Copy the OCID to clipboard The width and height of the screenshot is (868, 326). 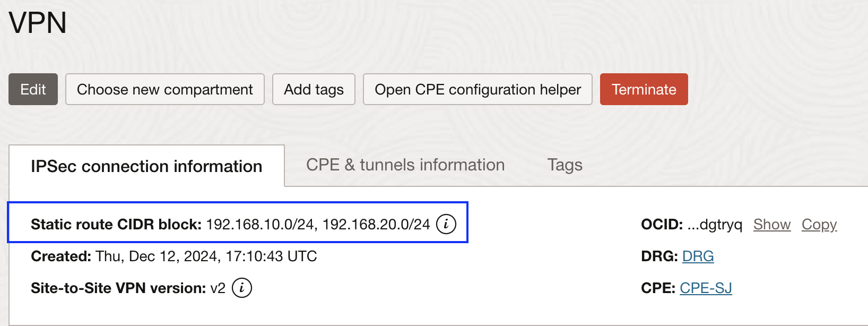click(x=819, y=224)
